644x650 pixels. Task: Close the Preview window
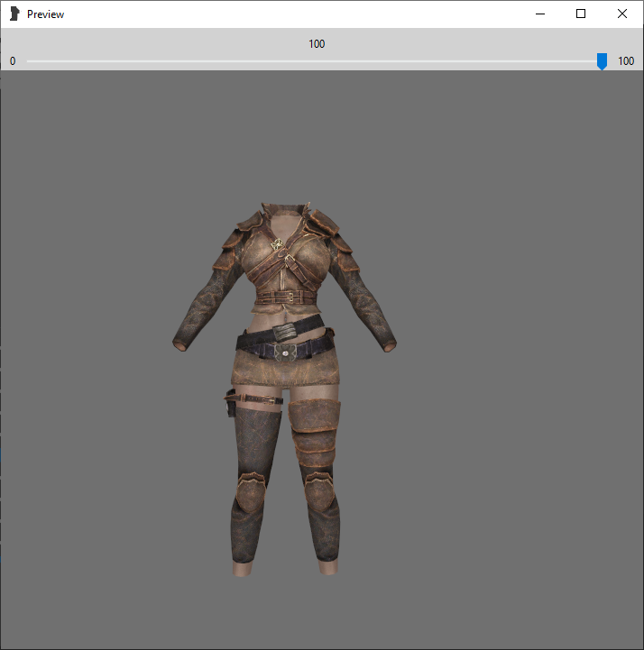click(622, 14)
